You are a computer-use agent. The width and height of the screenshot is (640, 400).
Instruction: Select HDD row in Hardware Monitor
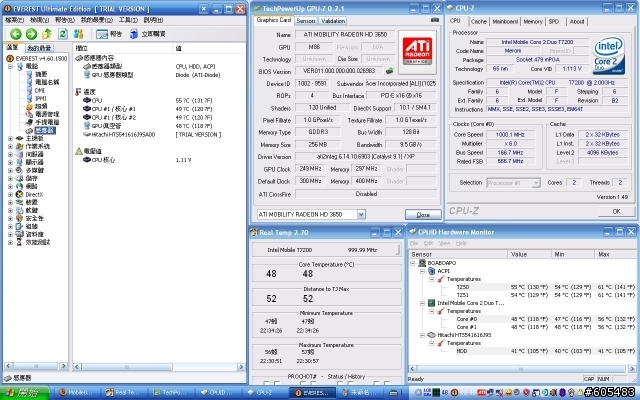pos(546,351)
